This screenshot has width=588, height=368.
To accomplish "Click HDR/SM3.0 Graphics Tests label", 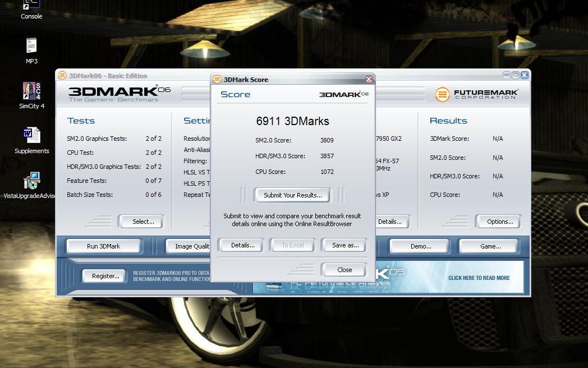I will [104, 167].
